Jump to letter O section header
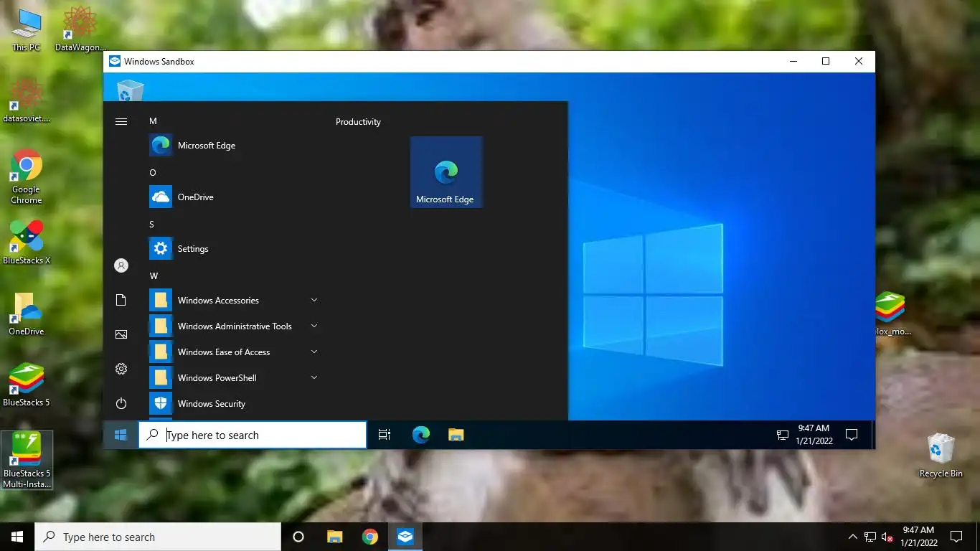The height and width of the screenshot is (551, 980). (153, 173)
